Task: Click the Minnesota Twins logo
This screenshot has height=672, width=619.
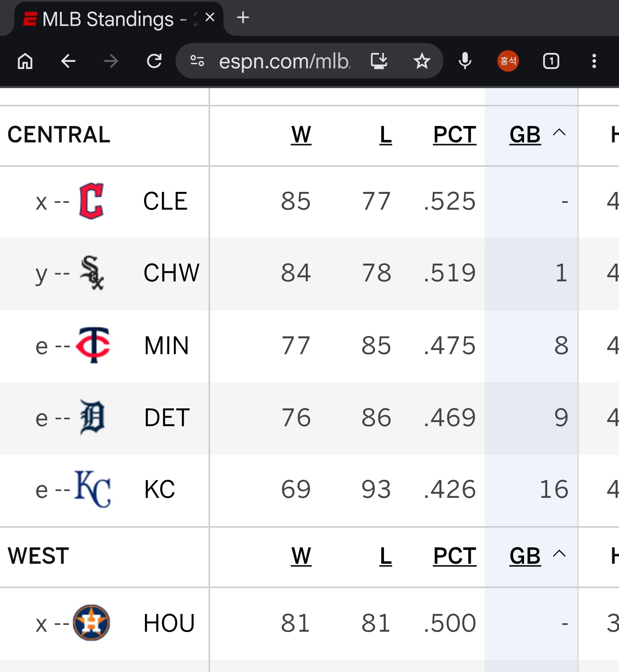Action: pyautogui.click(x=93, y=345)
